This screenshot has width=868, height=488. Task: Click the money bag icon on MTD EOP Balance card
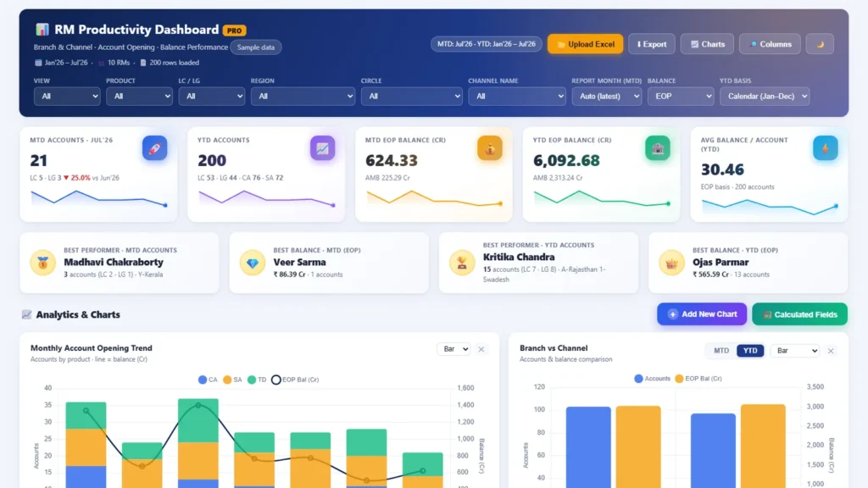coord(490,148)
